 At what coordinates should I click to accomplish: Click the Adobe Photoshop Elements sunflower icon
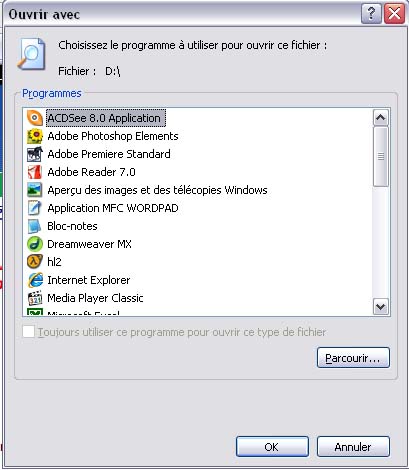[35, 136]
